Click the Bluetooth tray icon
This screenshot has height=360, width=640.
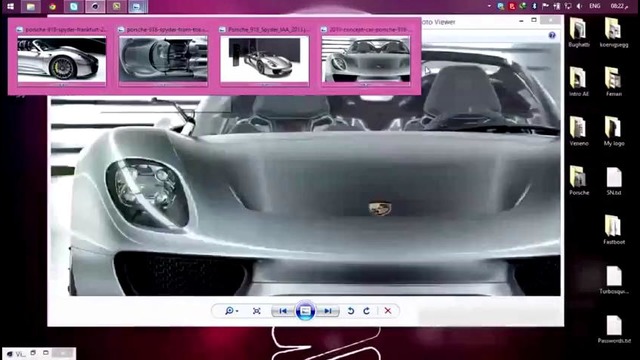(534, 6)
